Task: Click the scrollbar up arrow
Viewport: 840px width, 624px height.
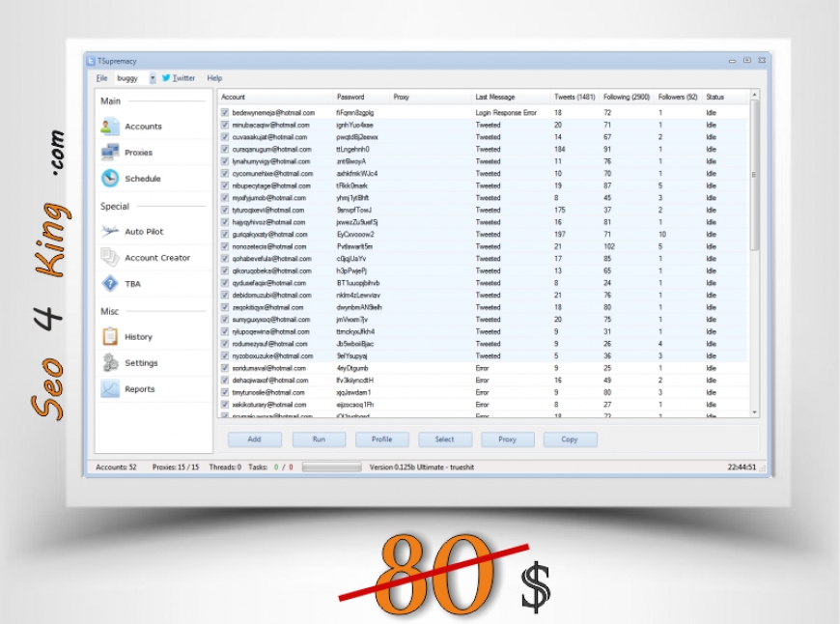Action: tap(754, 95)
